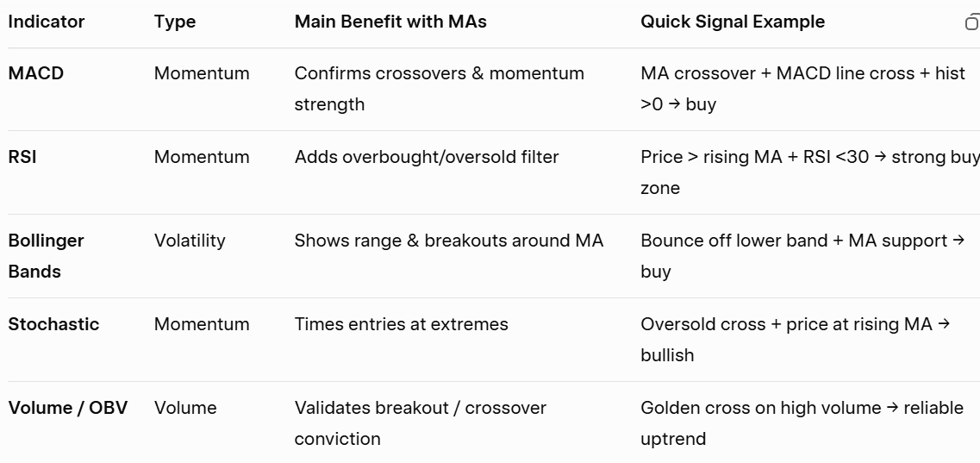Click Momentum type in the MACD row
This screenshot has height=463, width=980.
[202, 73]
